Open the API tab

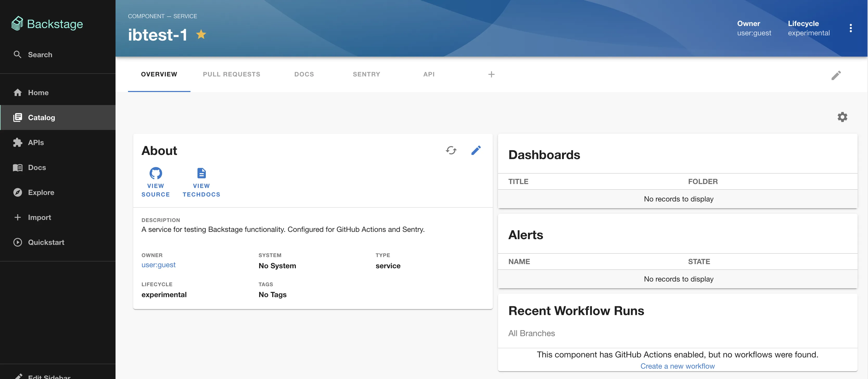429,74
